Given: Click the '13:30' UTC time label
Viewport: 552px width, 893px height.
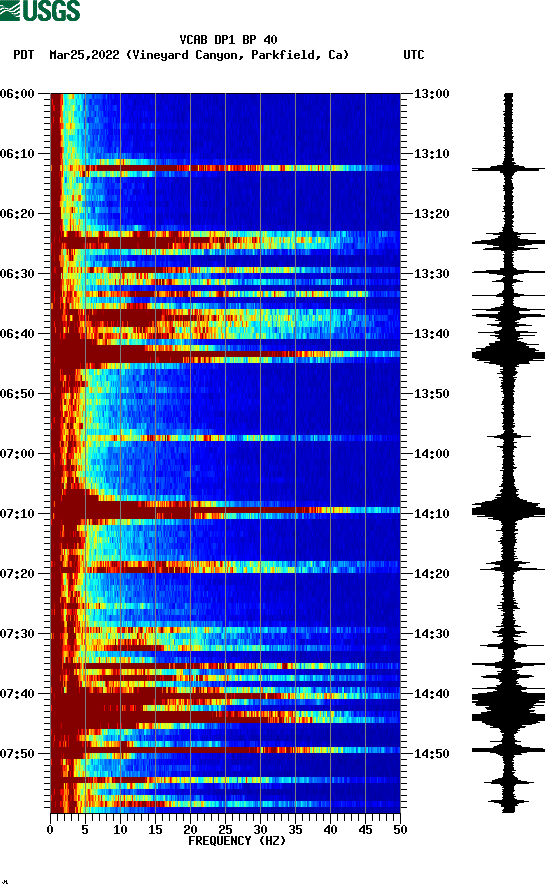Looking at the screenshot, I should [x=431, y=273].
